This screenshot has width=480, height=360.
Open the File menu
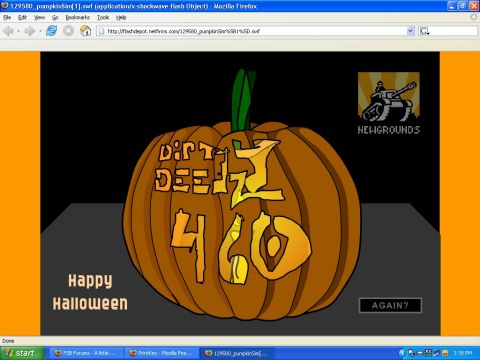(7, 17)
